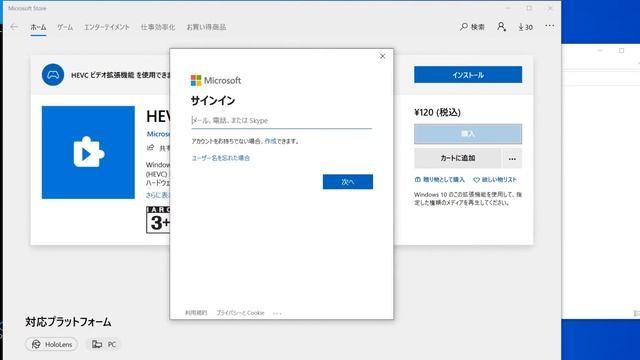Click 贈り物として購入 link
The height and width of the screenshot is (360, 640).
coord(440,180)
